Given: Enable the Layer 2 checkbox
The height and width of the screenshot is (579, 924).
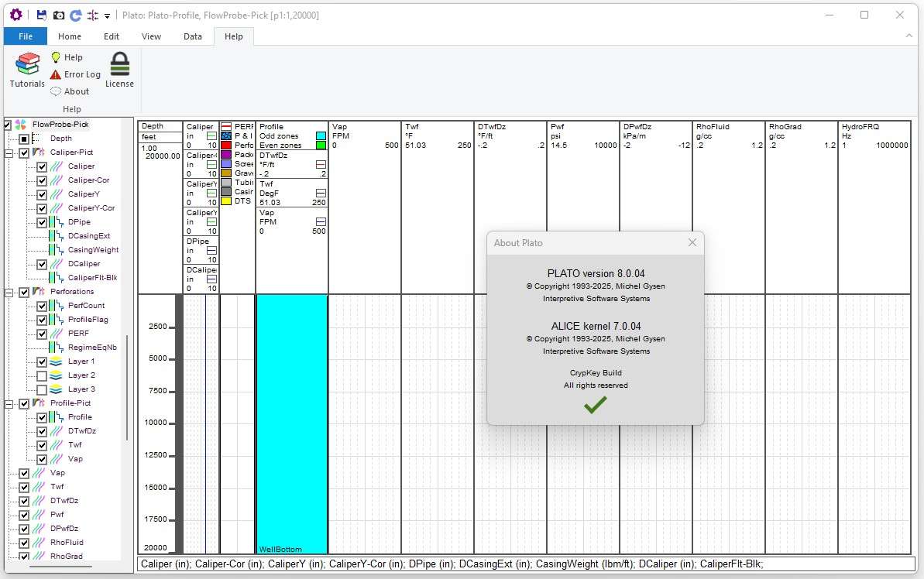Looking at the screenshot, I should click(x=42, y=375).
